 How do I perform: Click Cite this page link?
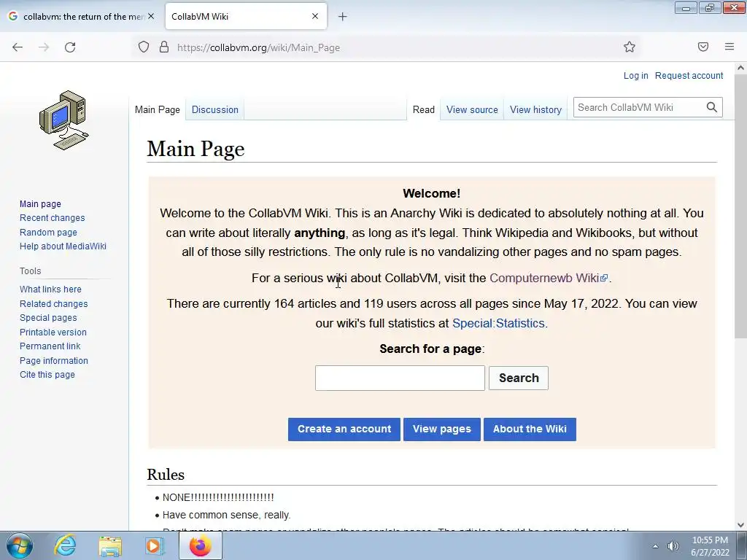tap(47, 375)
